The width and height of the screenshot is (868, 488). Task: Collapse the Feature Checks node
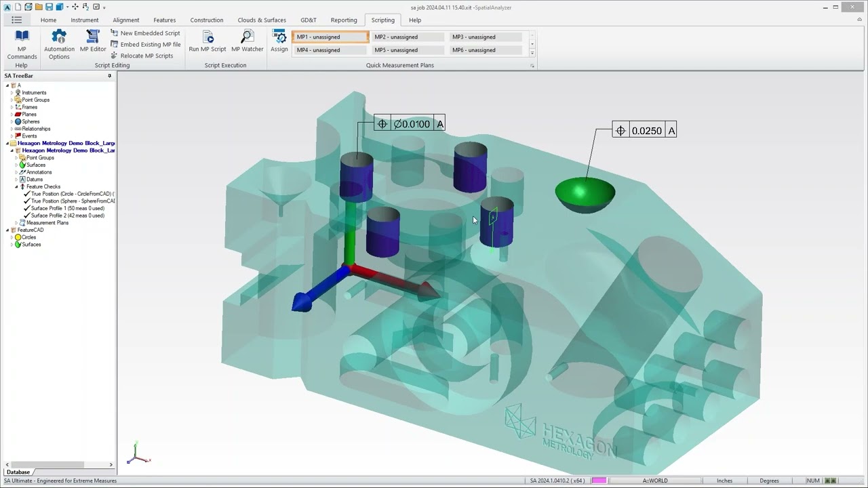click(x=16, y=186)
